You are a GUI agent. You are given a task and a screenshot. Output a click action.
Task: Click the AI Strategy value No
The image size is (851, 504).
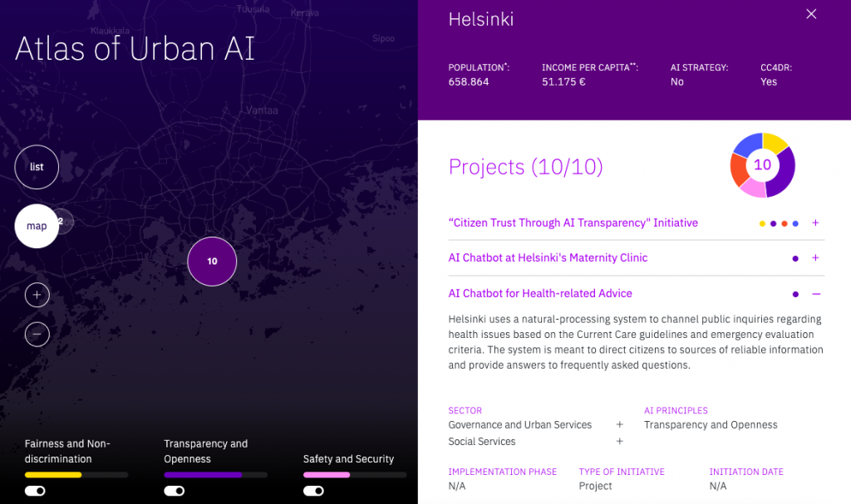pyautogui.click(x=676, y=82)
